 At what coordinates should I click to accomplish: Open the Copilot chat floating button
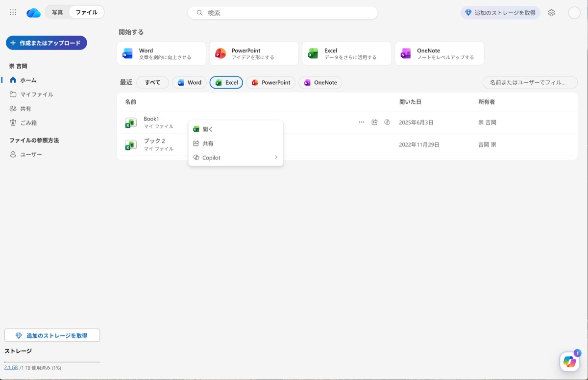(570, 361)
